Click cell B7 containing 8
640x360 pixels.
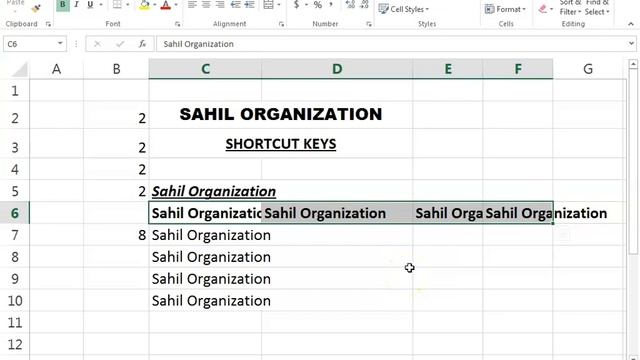[x=116, y=235]
